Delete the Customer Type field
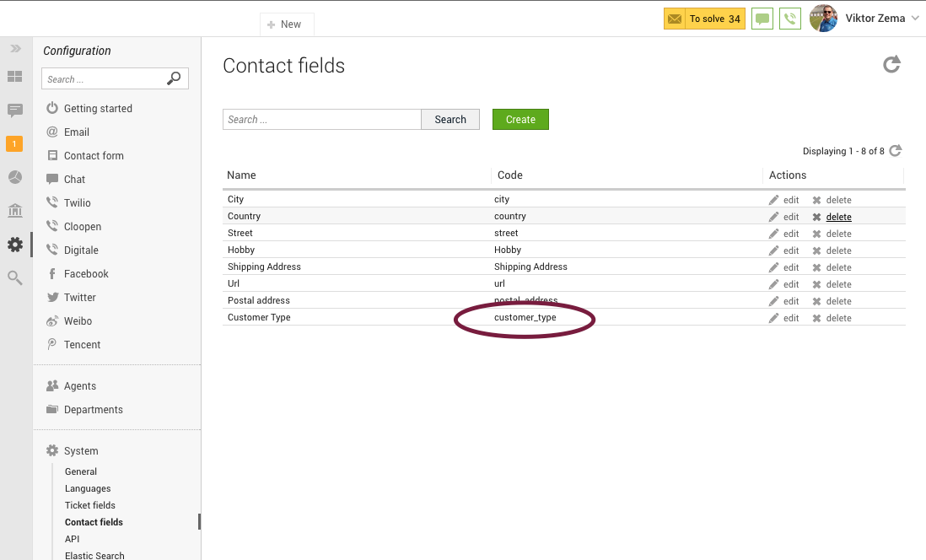Screen dimensions: 926x560 click(x=832, y=318)
